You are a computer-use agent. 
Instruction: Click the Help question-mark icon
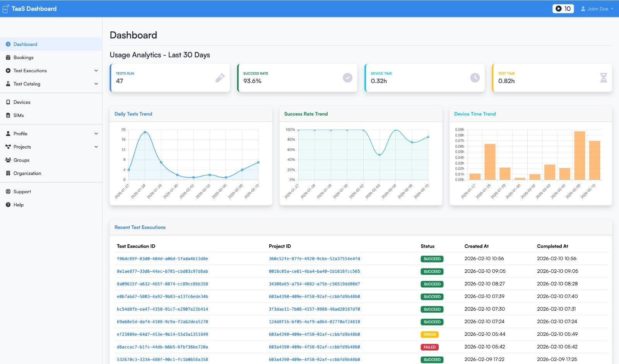8,205
